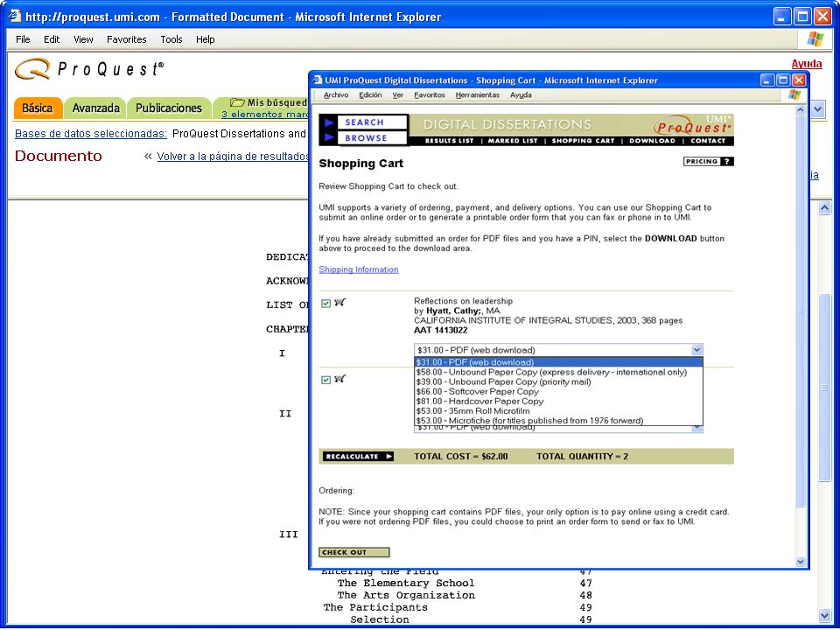
Task: Open the Herramientas menu in the Shopping Cart window
Action: point(478,94)
